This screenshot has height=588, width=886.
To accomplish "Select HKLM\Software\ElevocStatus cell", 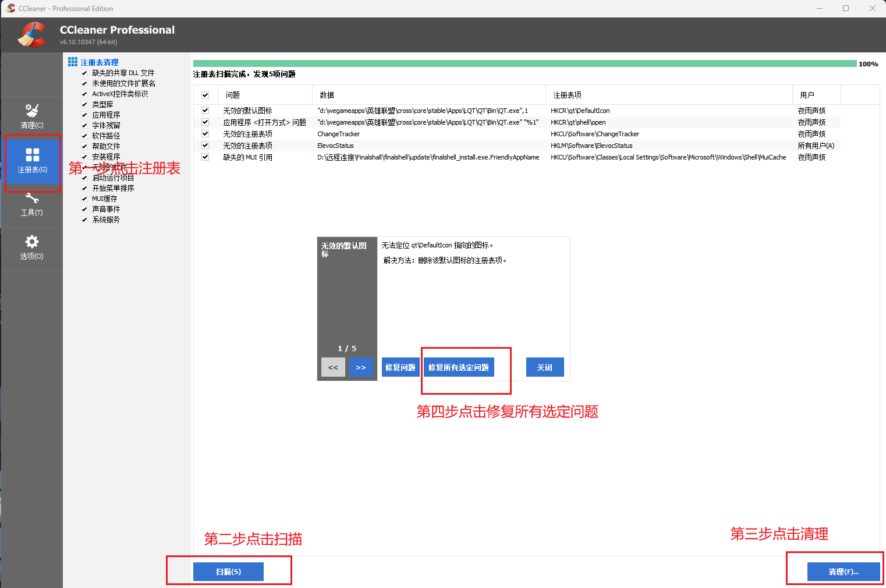I will coord(591,146).
